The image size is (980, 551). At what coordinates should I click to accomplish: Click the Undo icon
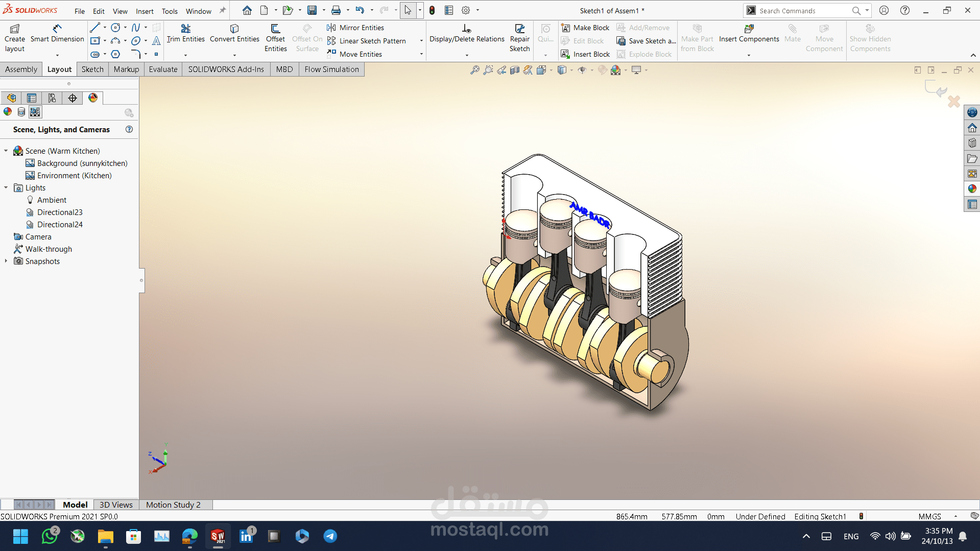(x=360, y=10)
